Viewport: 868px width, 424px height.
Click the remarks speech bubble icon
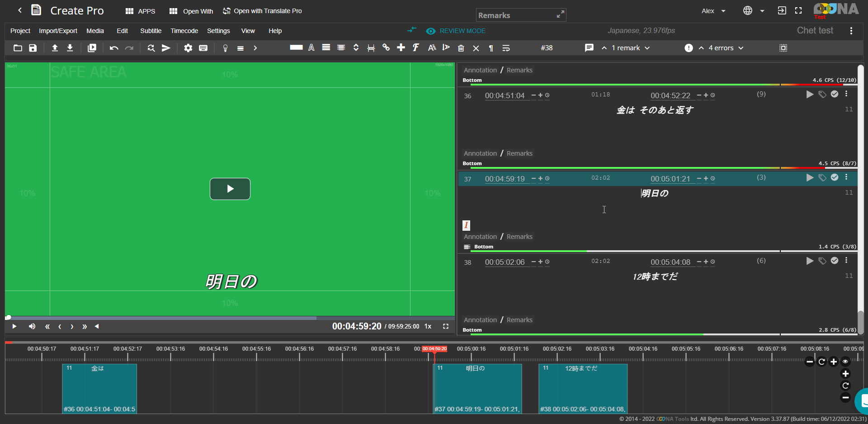(x=589, y=48)
